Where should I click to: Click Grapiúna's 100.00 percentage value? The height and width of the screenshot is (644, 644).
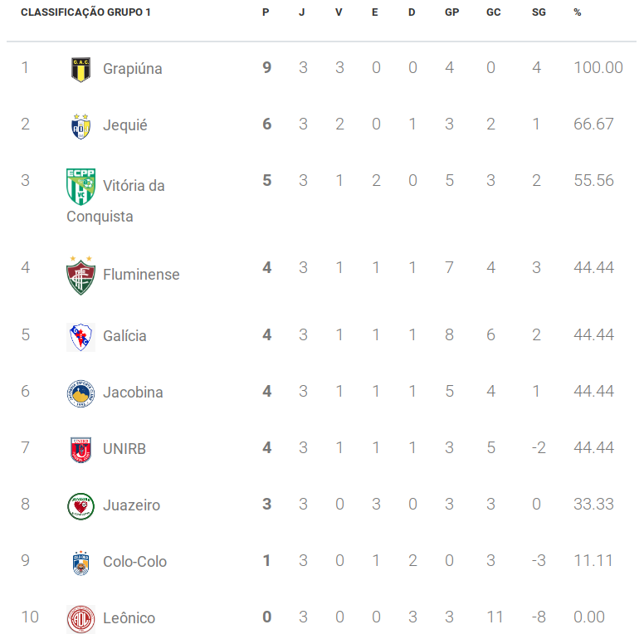(x=598, y=67)
